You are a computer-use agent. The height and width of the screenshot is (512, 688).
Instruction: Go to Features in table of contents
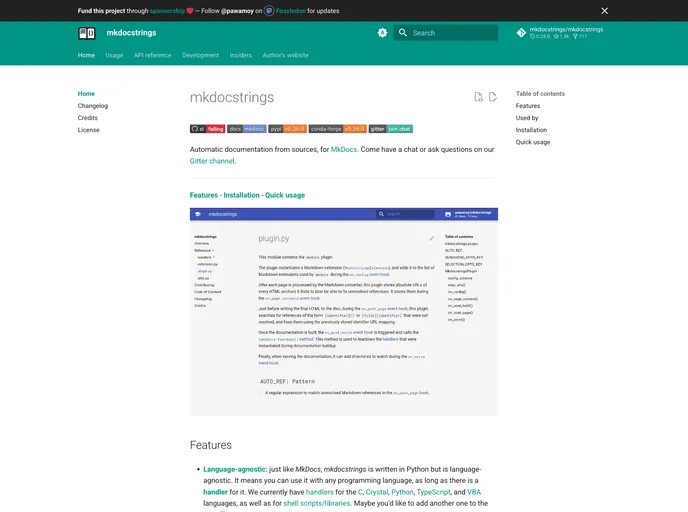pos(528,106)
